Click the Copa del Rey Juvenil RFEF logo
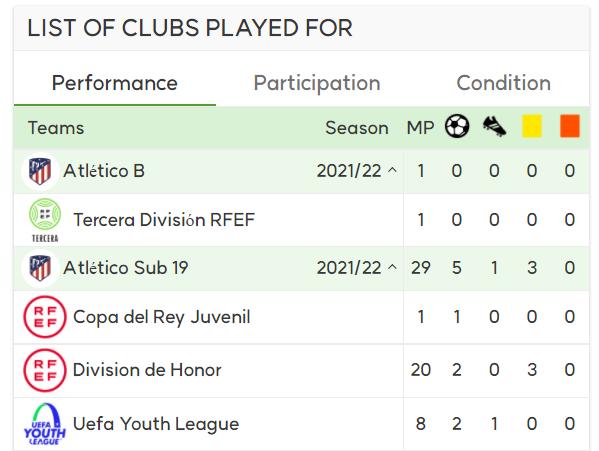This screenshot has width=599, height=451. [x=45, y=317]
